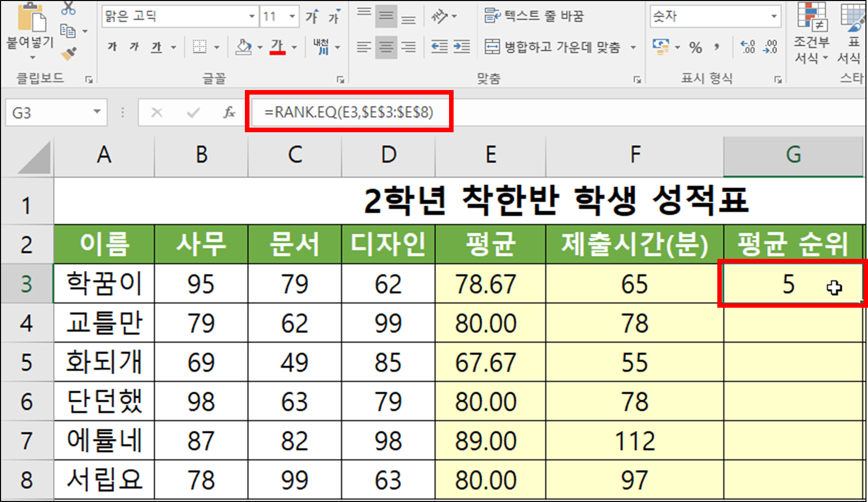Apply comma style icon
The height and width of the screenshot is (502, 868).
717,47
